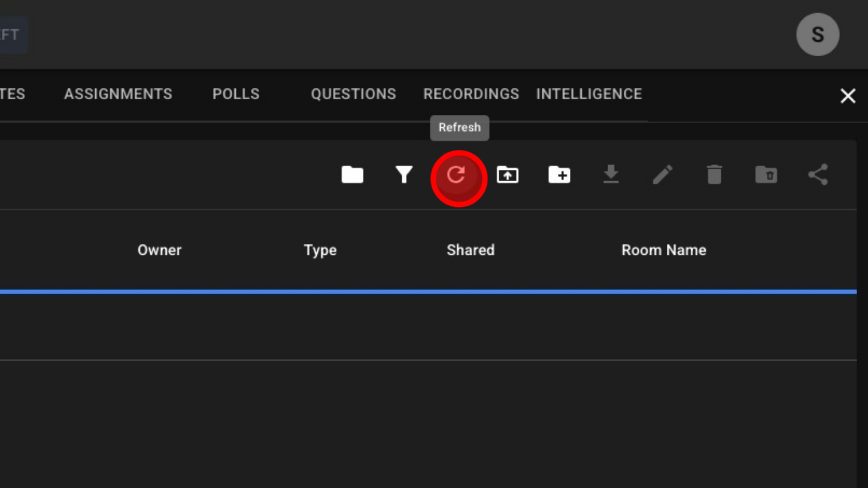Create a new folder with plus icon
Viewport: 868px width, 488px height.
pyautogui.click(x=559, y=175)
